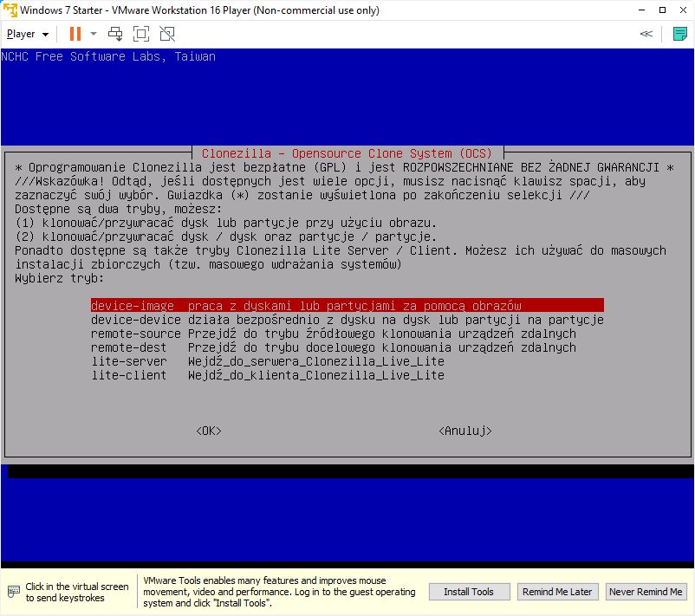This screenshot has height=616, width=695.
Task: Open the green notes icon at top right
Action: coord(680,34)
